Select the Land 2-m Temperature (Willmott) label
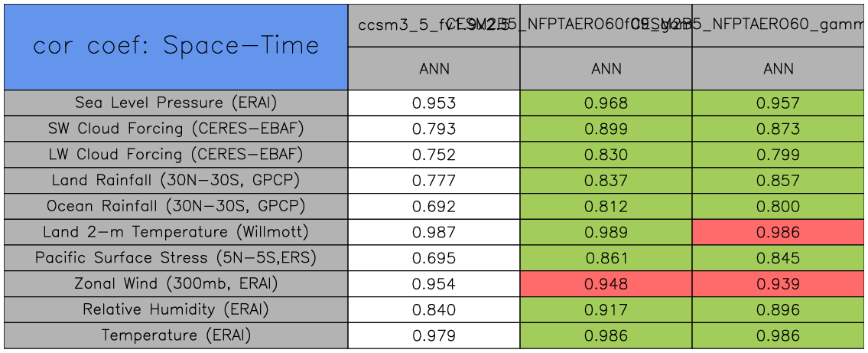This screenshot has width=868, height=353. click(176, 232)
